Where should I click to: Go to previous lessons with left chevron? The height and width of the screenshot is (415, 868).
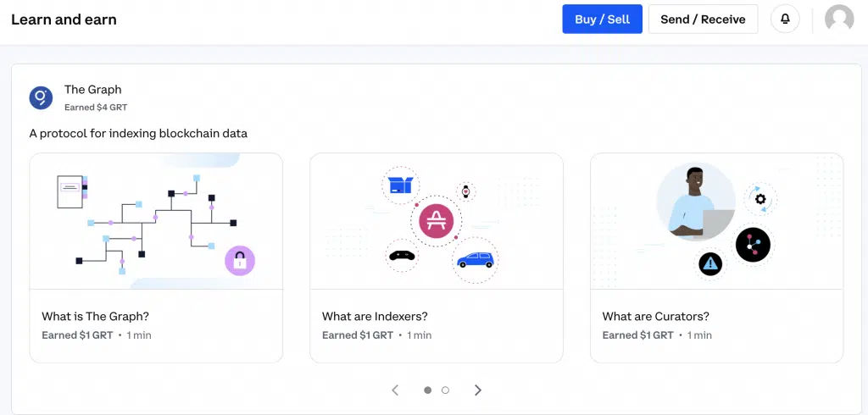pos(395,390)
